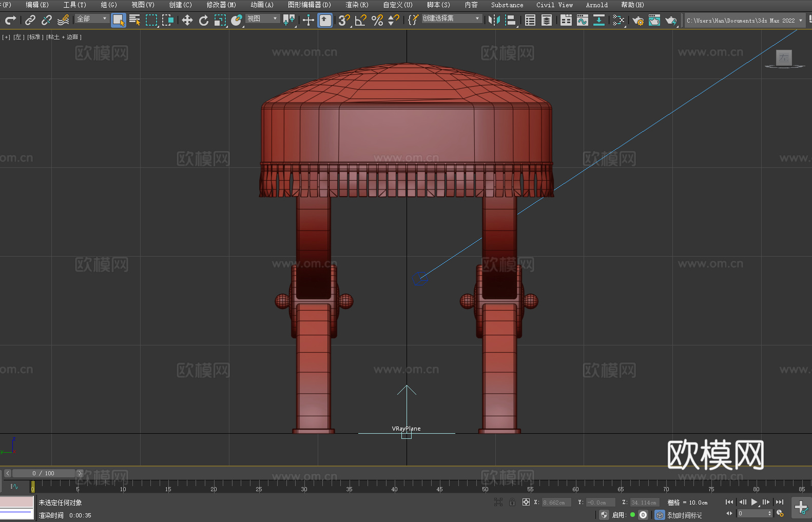Screen dimensions: 812x522
Task: Click the Z coordinate input field
Action: click(644, 502)
